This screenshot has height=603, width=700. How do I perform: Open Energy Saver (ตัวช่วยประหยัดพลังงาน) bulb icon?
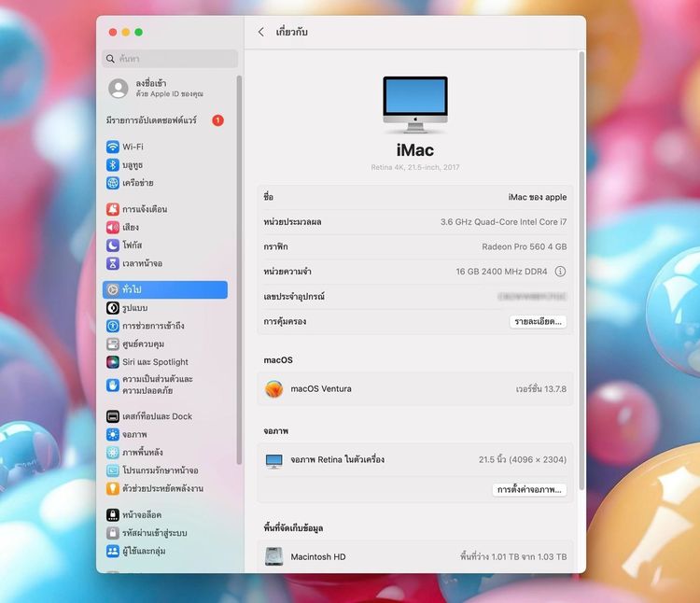coord(113,488)
